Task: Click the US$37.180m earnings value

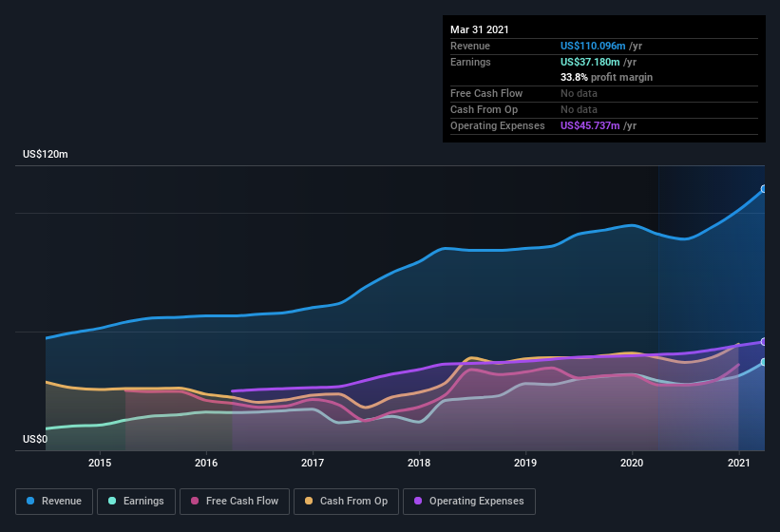Action: [590, 62]
